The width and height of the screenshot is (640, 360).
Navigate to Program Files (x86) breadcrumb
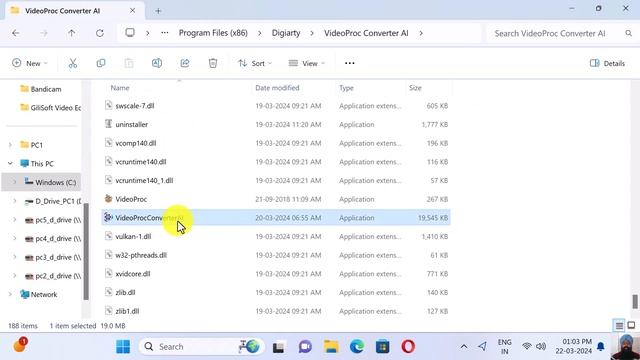[x=213, y=33]
